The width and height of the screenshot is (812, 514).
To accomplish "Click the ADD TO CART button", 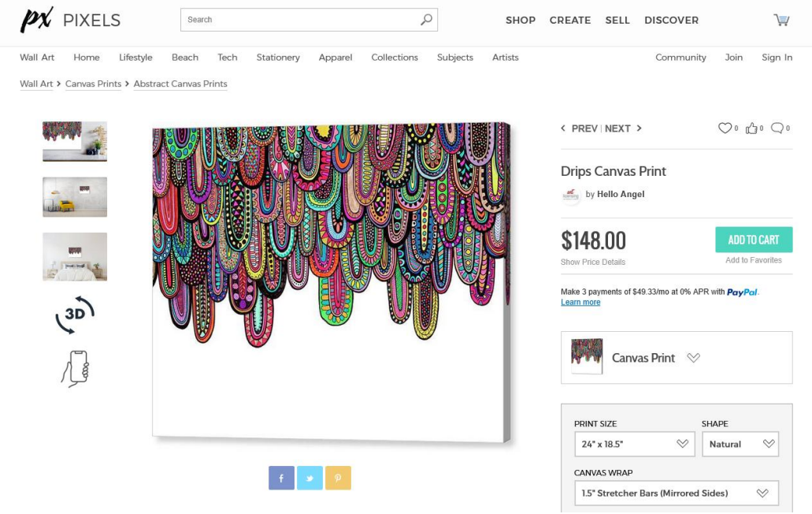I will 754,240.
